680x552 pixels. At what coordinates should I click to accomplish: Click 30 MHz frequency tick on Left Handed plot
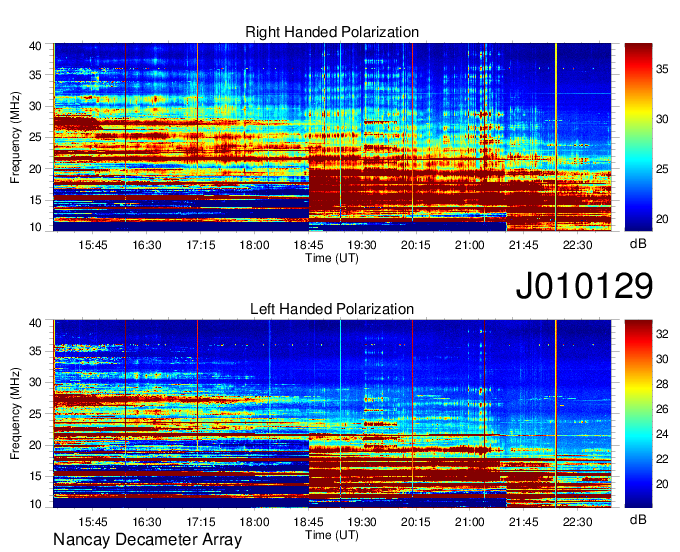[35, 382]
